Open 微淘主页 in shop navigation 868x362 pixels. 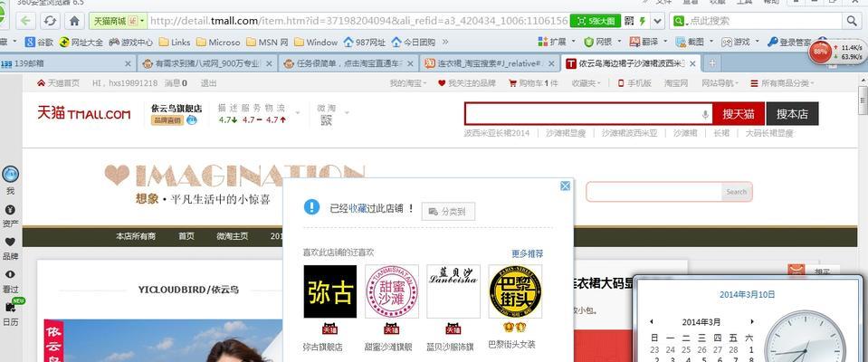[x=233, y=236]
